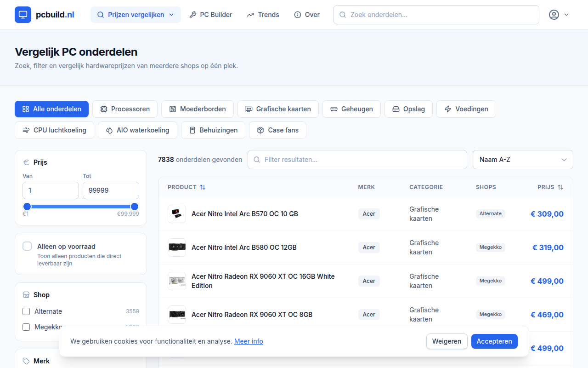588x368 pixels.
Task: Sort by Prijs column arrows icon
Action: pos(560,187)
